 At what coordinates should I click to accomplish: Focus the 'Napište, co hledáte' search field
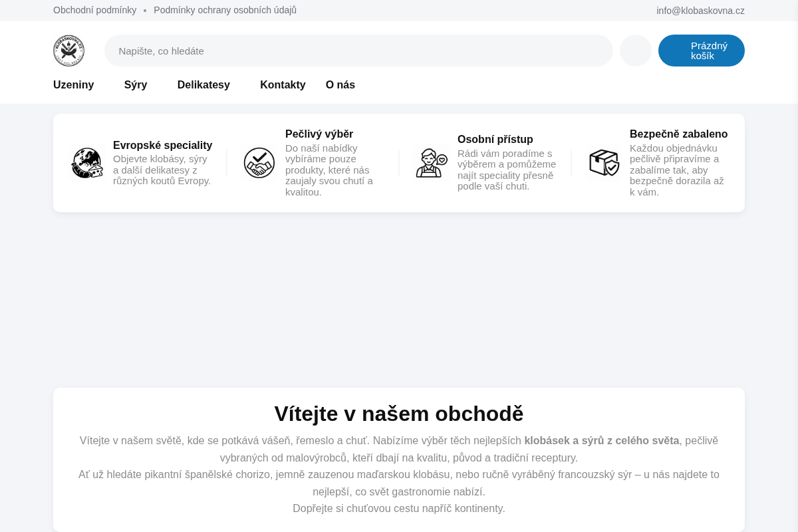[x=358, y=51]
